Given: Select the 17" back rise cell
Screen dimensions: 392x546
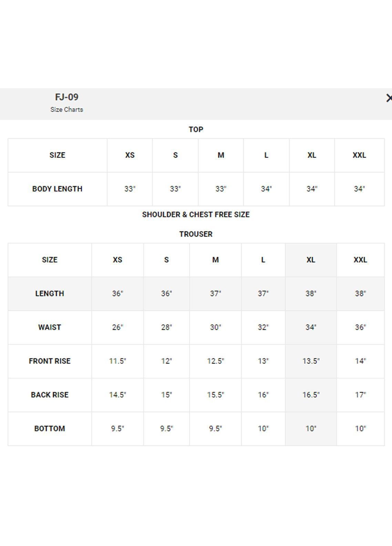Looking at the screenshot, I should coord(360,395).
